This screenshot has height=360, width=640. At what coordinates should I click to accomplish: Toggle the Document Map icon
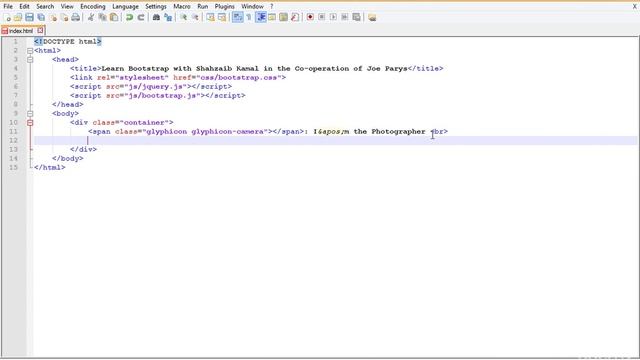[283, 17]
